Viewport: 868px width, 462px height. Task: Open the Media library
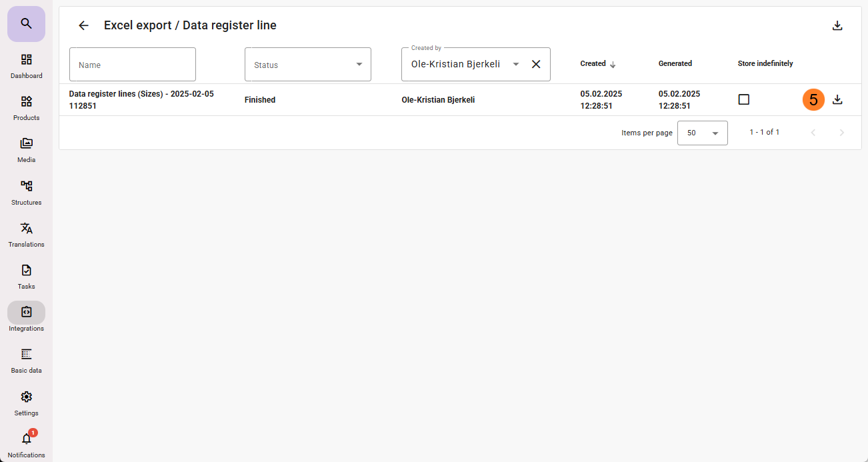point(26,150)
